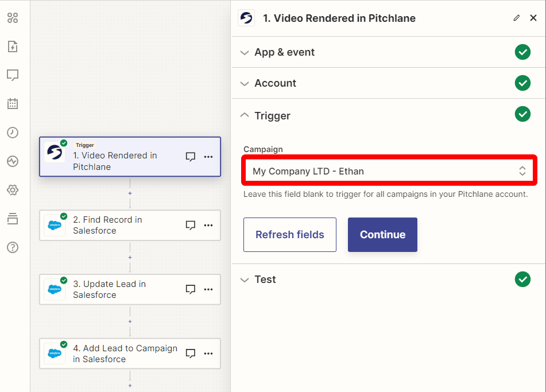Click the 'Campaign' field label

point(263,149)
